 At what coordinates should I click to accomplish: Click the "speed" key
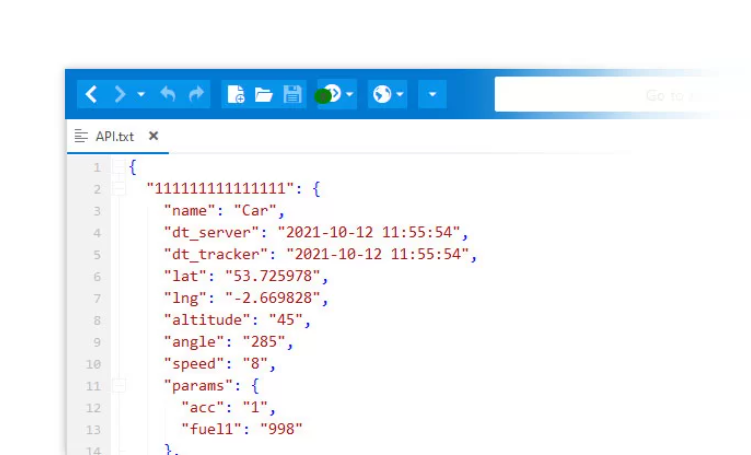194,364
